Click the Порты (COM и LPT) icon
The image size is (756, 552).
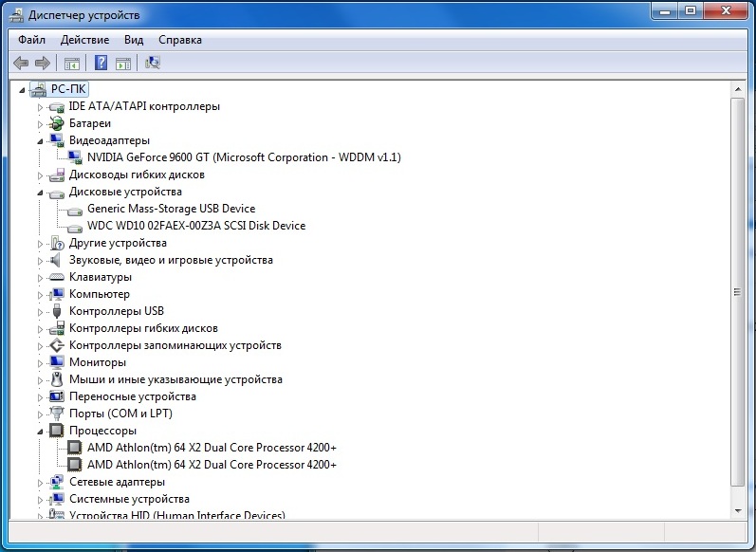pos(56,414)
